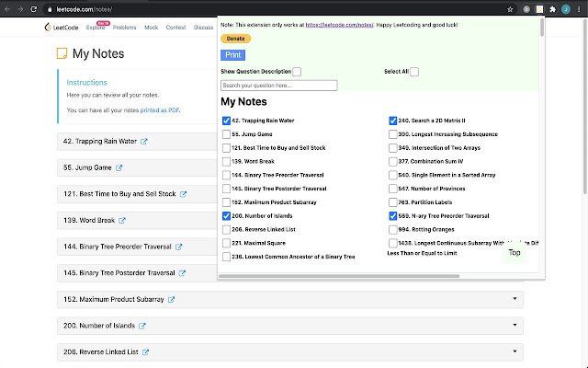Enable Show Question Description checkbox
The width and height of the screenshot is (588, 368).
tap(297, 72)
